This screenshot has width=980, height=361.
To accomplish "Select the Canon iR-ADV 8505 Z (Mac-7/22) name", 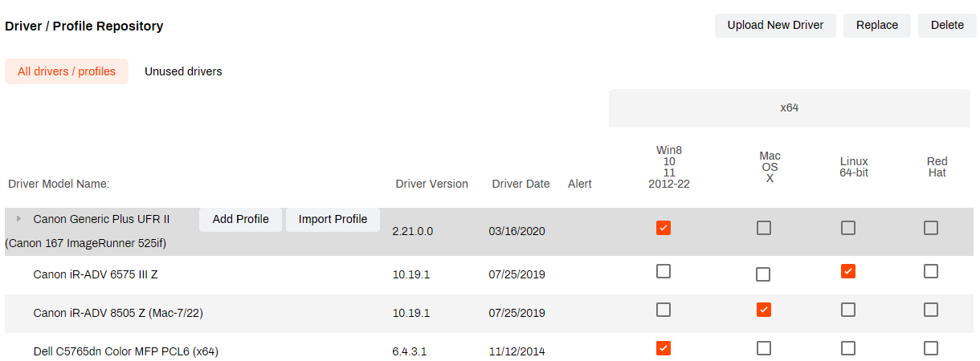I will [118, 313].
